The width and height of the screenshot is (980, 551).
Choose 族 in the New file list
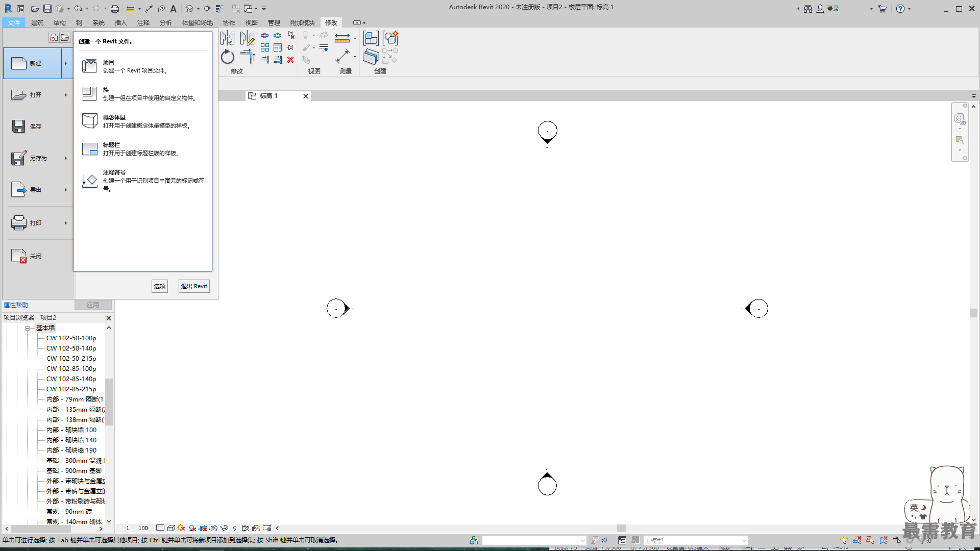pos(142,94)
